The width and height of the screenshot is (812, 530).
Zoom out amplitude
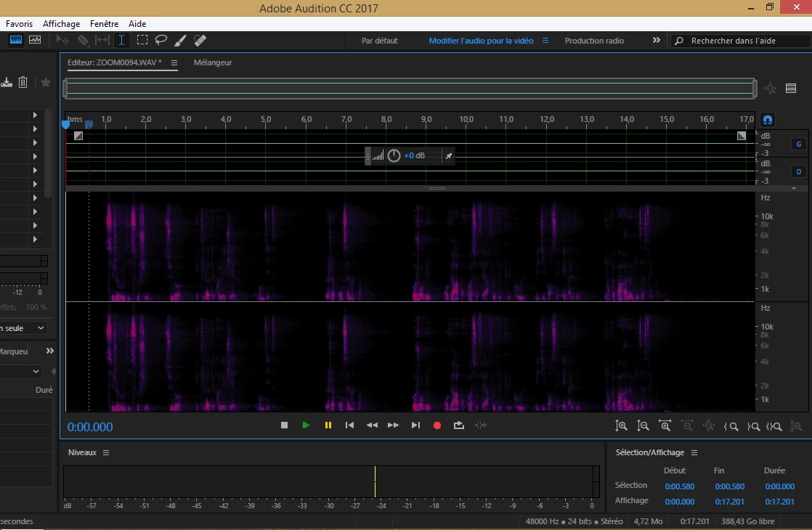[643, 426]
